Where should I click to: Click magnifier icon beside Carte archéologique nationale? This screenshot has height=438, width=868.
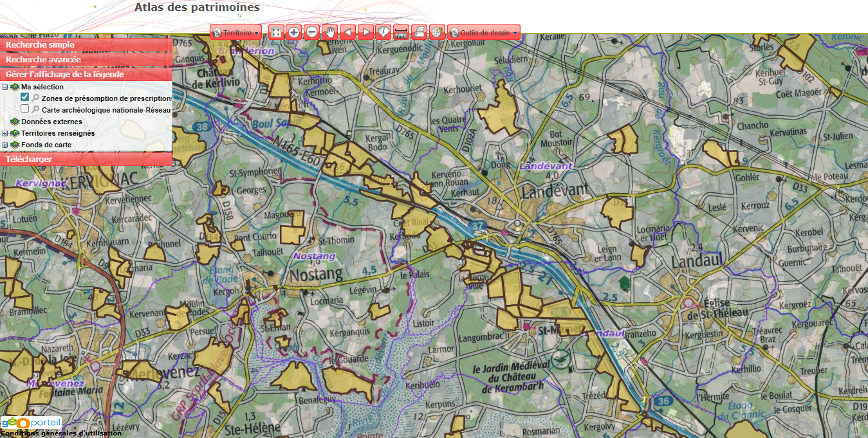[x=35, y=110]
